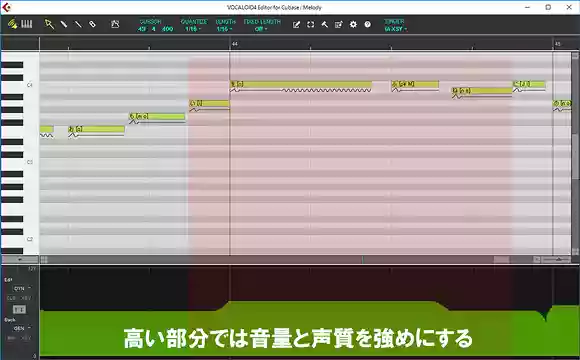
Task: Select the note labeled [o e]
Action: (482, 91)
